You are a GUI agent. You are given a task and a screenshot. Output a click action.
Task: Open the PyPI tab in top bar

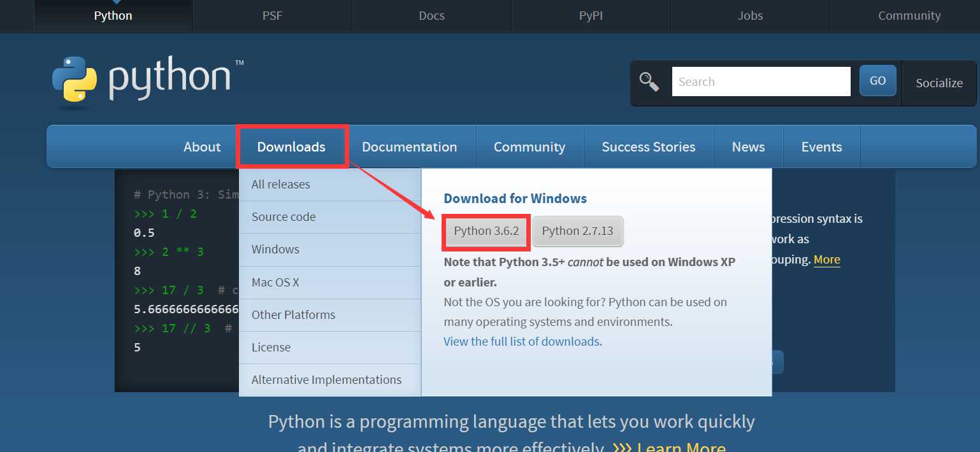591,16
